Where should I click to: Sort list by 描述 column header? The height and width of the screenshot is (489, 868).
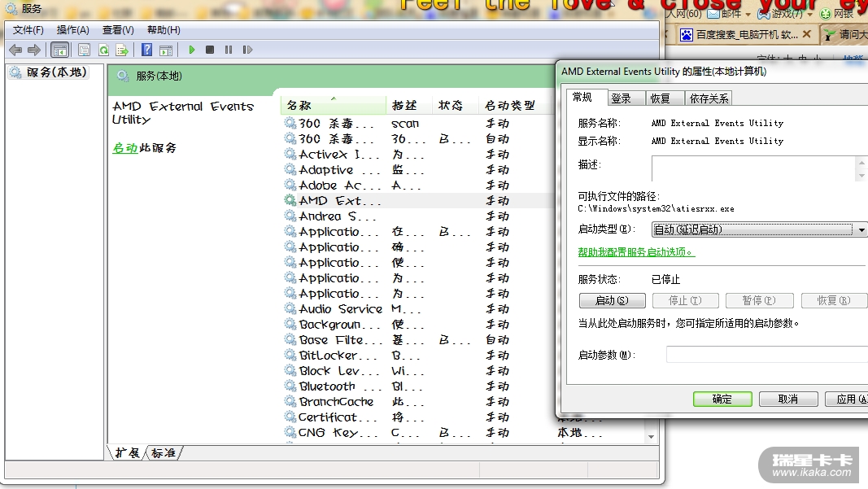pos(408,105)
